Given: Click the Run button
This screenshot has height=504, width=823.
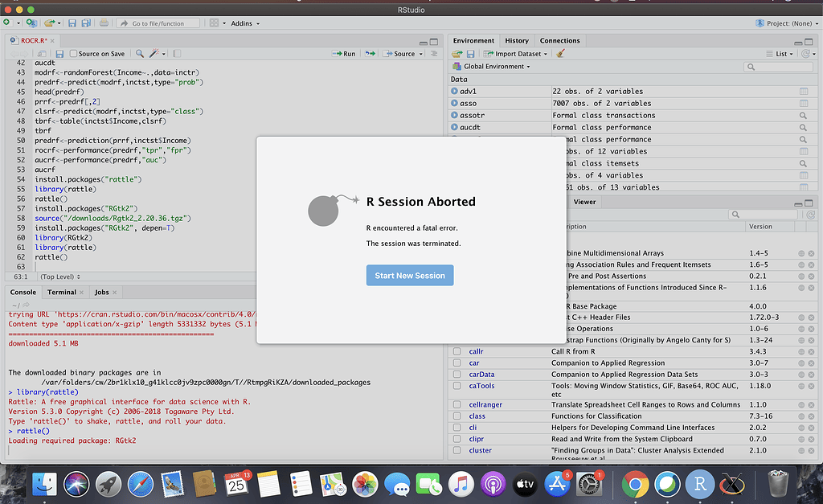Looking at the screenshot, I should click(x=344, y=54).
